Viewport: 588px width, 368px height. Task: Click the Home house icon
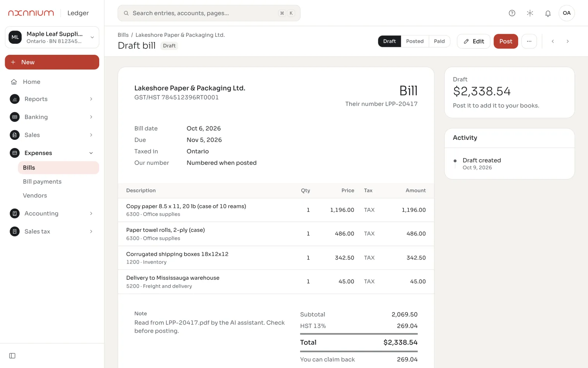(x=14, y=82)
